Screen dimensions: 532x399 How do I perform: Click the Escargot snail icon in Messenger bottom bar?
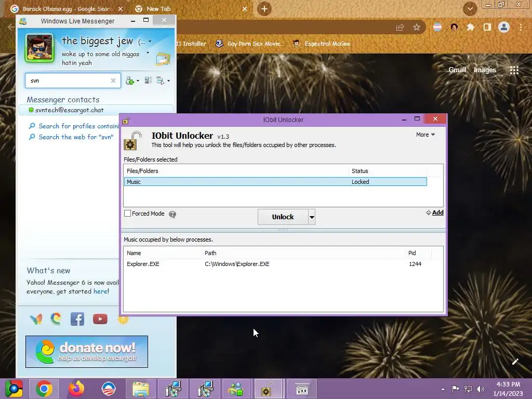(x=56, y=318)
